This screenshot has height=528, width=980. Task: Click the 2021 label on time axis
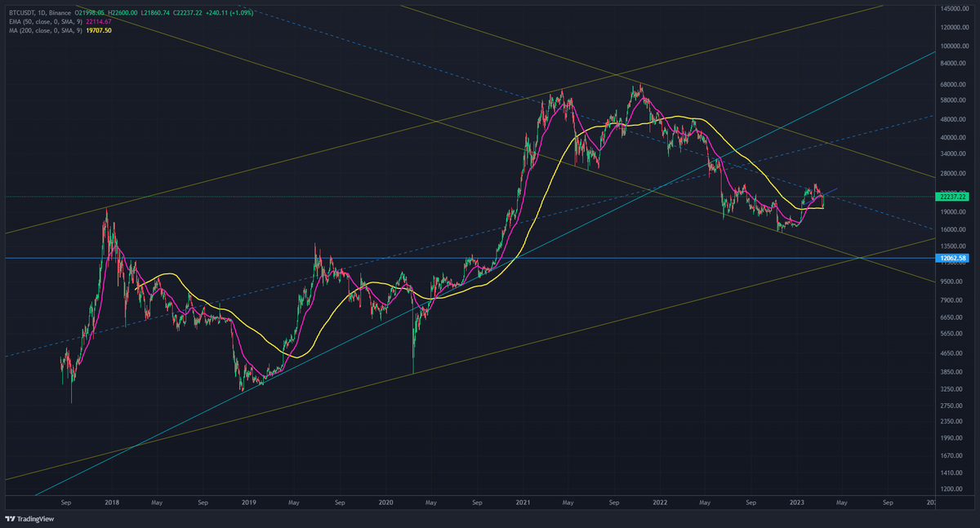521,503
